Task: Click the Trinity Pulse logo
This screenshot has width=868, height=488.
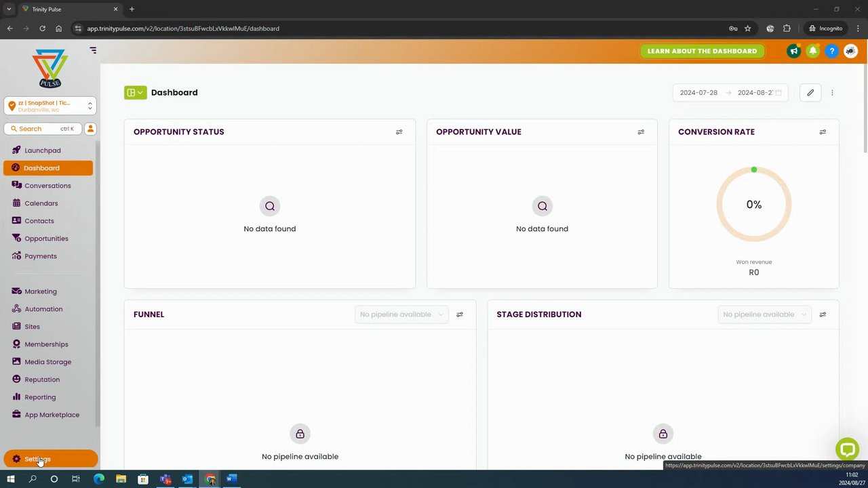Action: click(50, 68)
